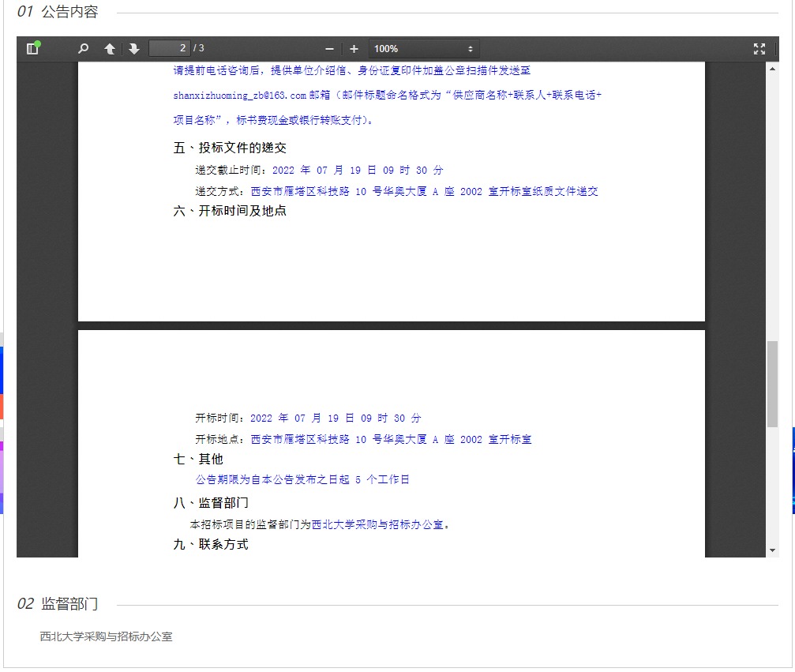Image resolution: width=795 pixels, height=672 pixels.
Task: Click the 01 公告内容 section header
Action: [x=58, y=12]
